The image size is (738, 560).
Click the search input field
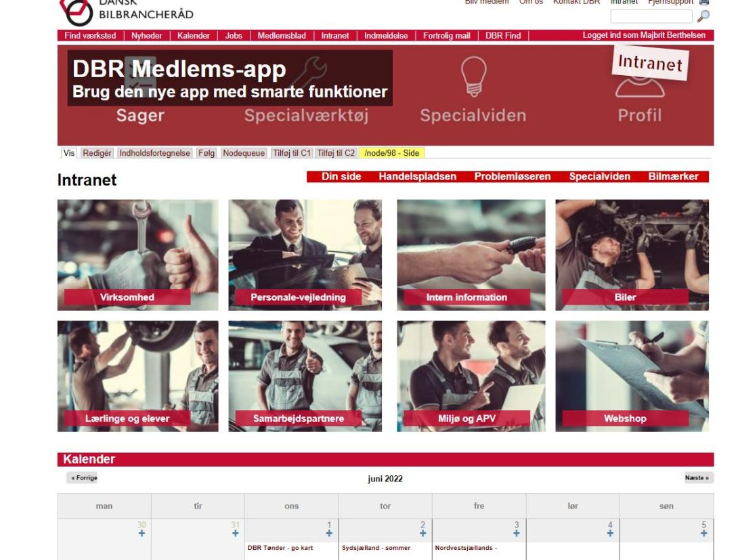(x=651, y=16)
